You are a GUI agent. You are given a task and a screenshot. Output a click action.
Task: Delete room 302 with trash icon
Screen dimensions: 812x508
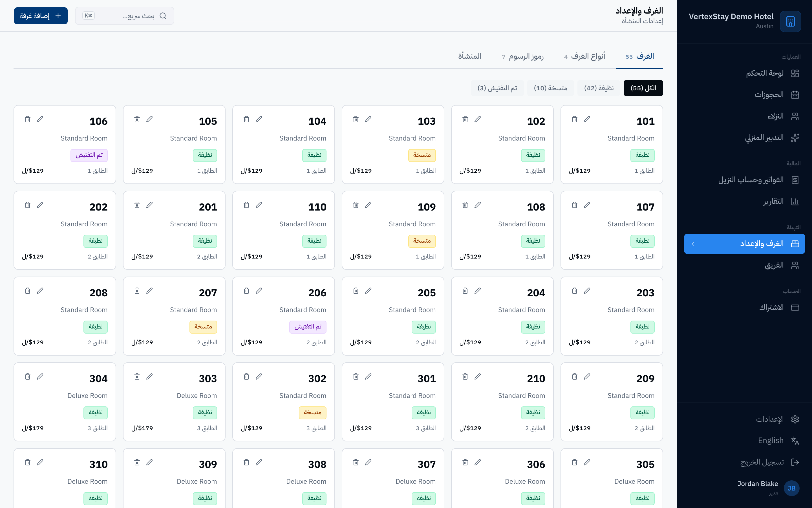pyautogui.click(x=246, y=377)
